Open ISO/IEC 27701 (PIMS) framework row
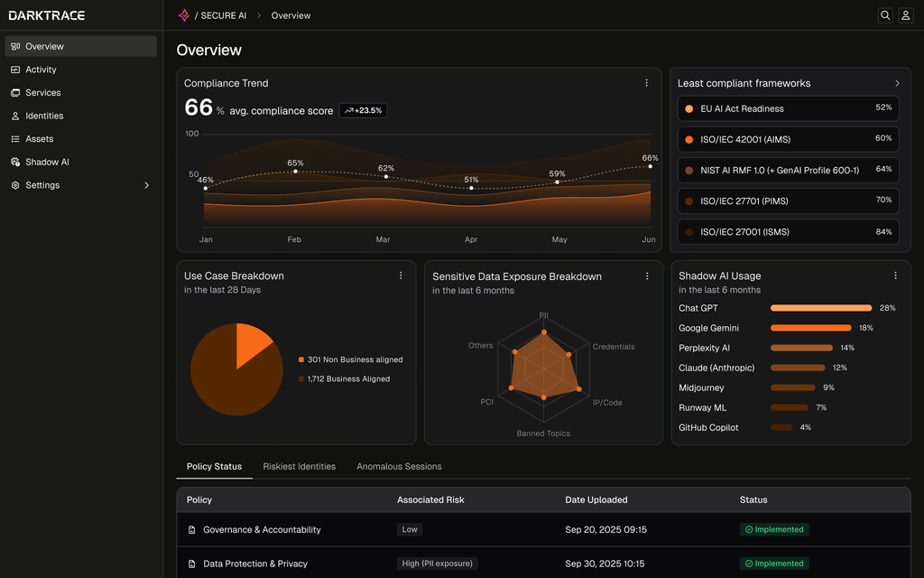Image resolution: width=924 pixels, height=578 pixels. [x=789, y=201]
